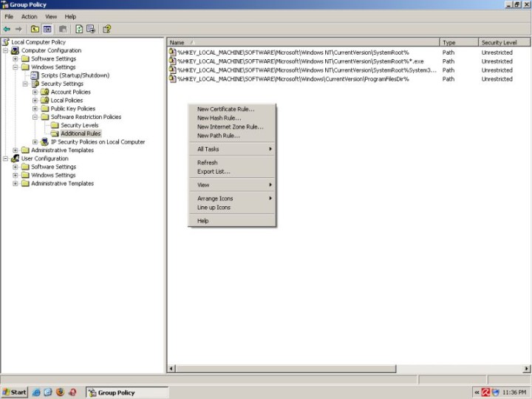Image resolution: width=532 pixels, height=399 pixels.
Task: Toggle Show/Hide Console Tree icon
Action: click(47, 29)
